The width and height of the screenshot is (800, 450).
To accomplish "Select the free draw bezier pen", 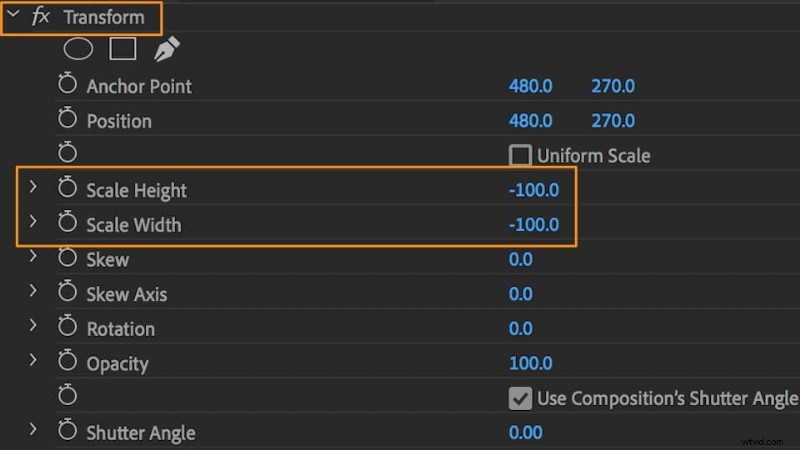I will click(x=166, y=49).
